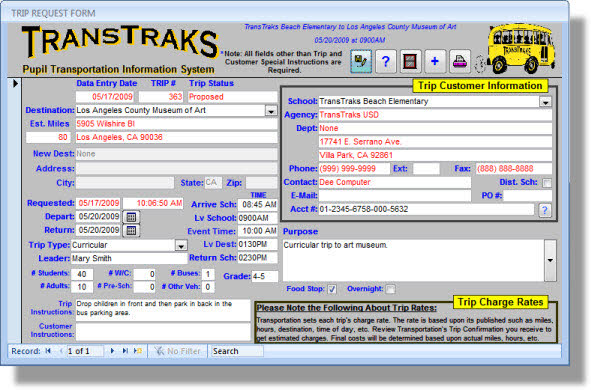This screenshot has width=591, height=390.
Task: Click the record selector arrow
Action: click(x=15, y=83)
